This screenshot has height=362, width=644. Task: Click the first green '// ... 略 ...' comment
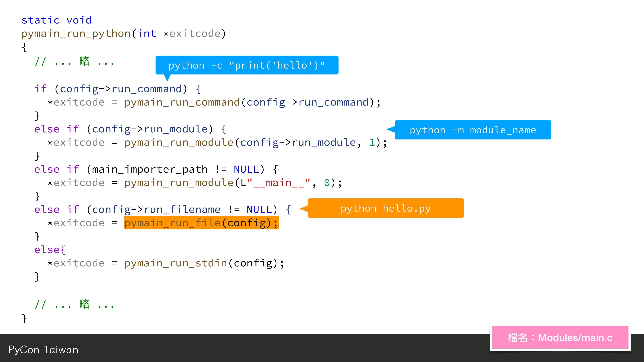pyautogui.click(x=75, y=61)
